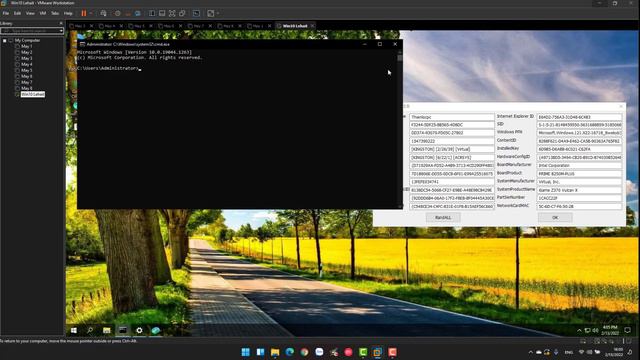
Task: Pause the virtual machine from VMware toolbar
Action: pyautogui.click(x=84, y=13)
